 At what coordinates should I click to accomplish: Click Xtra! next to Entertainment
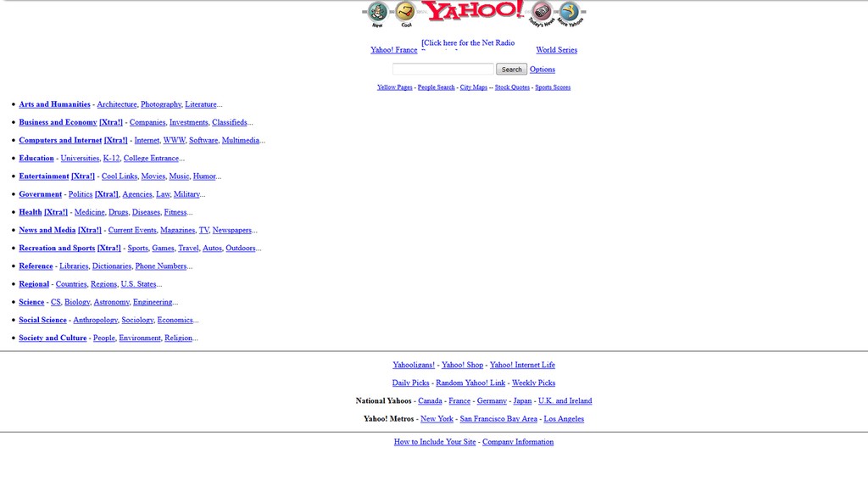pyautogui.click(x=83, y=176)
